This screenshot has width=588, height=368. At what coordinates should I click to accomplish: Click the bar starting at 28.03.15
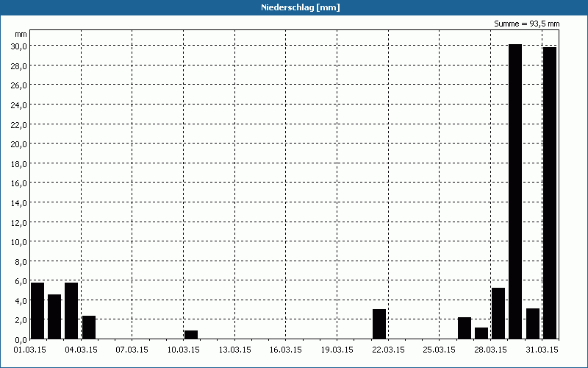pyautogui.click(x=498, y=314)
